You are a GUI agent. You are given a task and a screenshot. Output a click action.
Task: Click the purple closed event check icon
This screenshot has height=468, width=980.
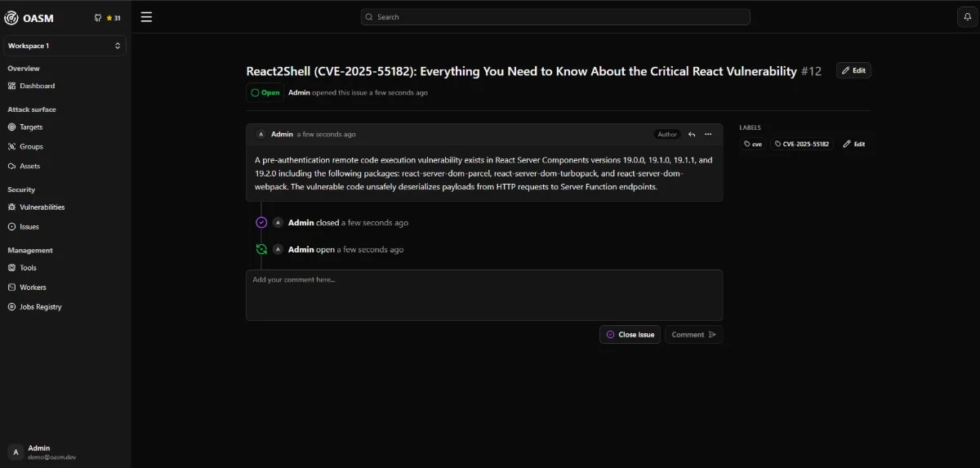click(x=261, y=222)
